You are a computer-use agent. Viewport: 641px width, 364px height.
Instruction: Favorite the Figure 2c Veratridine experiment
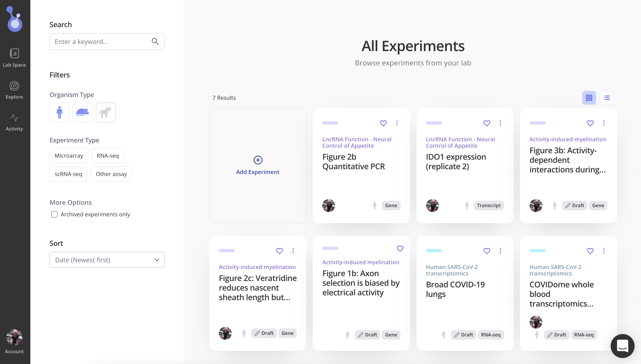tap(279, 251)
